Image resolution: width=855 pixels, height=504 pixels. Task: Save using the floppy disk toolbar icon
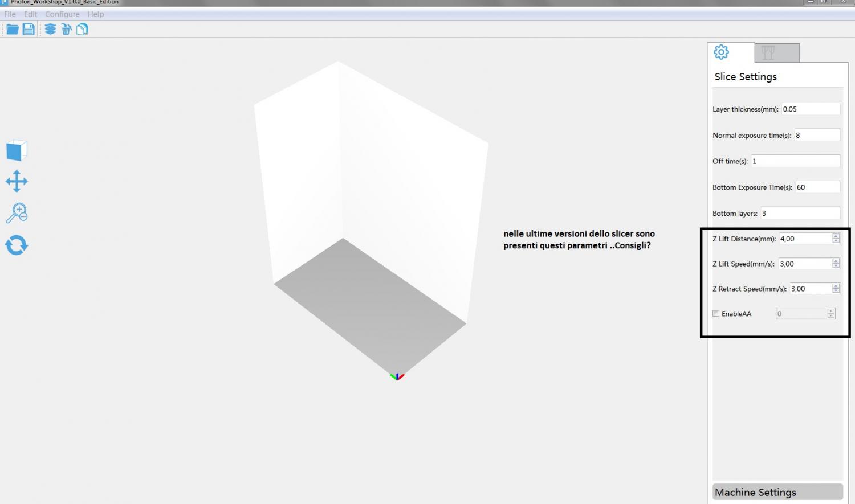coord(28,29)
